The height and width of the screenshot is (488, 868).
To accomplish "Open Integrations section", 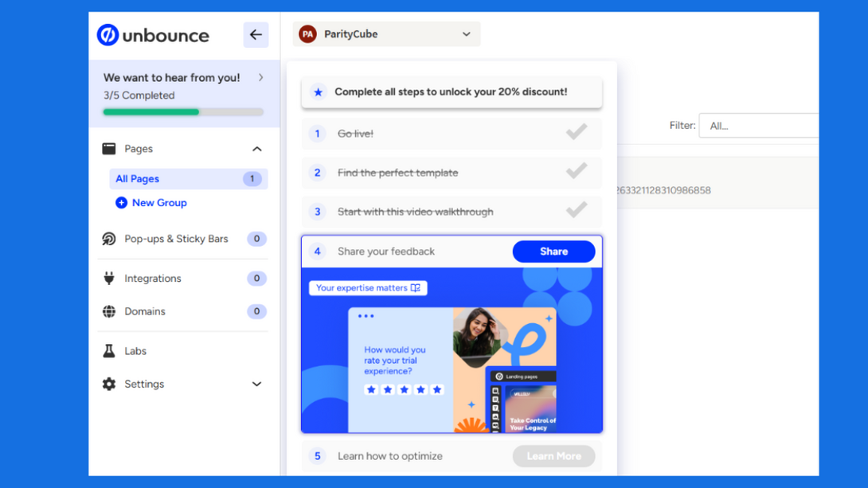I will (x=153, y=279).
